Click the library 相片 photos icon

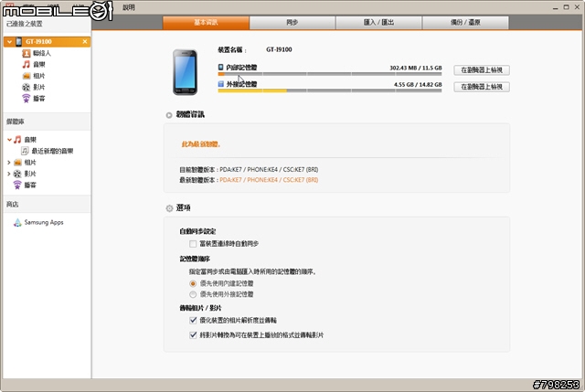17,163
